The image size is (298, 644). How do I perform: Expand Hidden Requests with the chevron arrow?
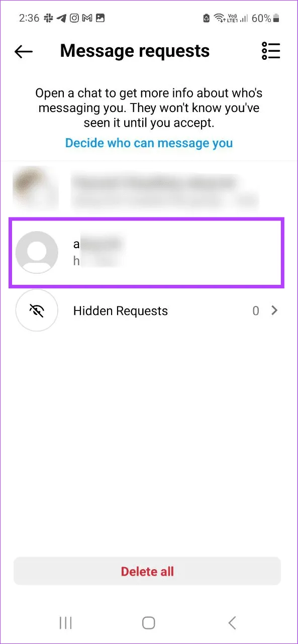(x=274, y=311)
